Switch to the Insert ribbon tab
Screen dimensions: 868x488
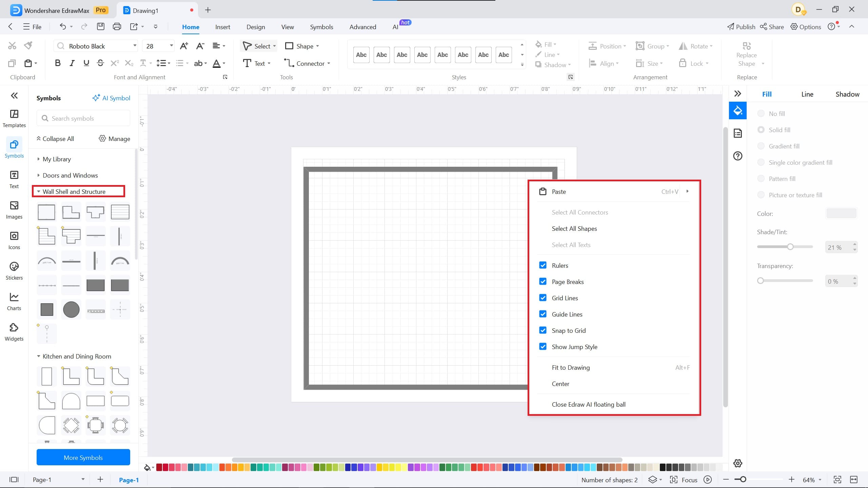click(222, 27)
